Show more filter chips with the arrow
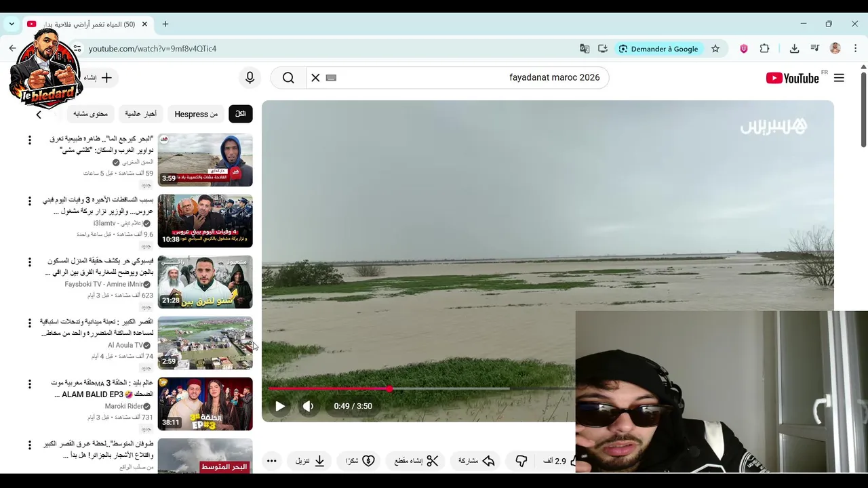The height and width of the screenshot is (488, 868). [39, 115]
